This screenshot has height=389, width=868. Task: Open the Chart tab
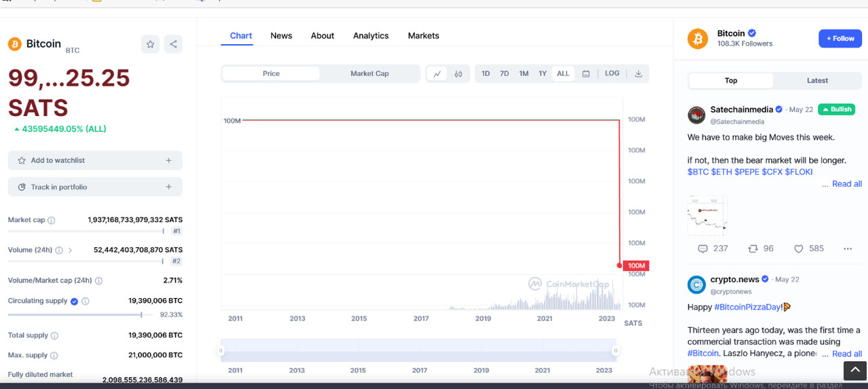241,36
